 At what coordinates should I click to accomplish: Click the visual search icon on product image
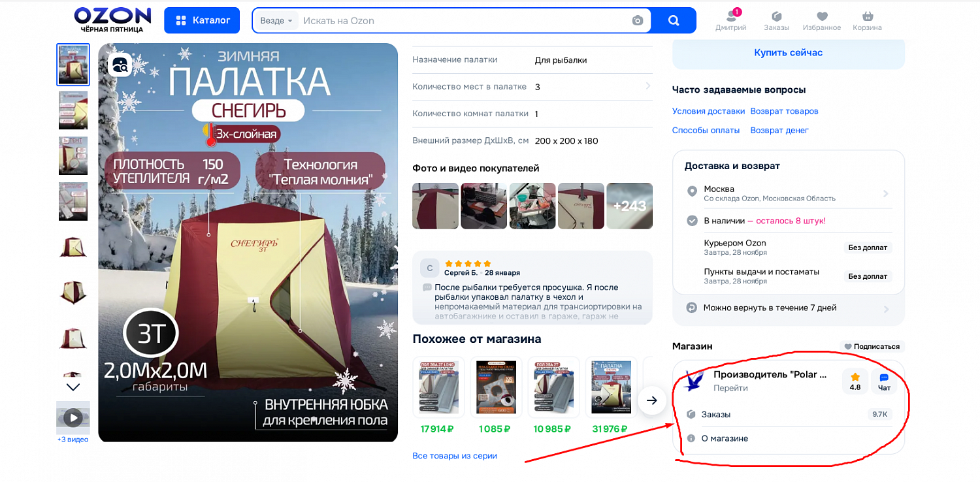(x=121, y=65)
